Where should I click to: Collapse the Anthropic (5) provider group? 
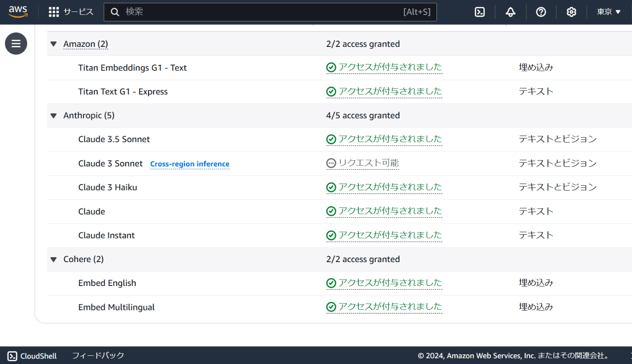pyautogui.click(x=54, y=116)
